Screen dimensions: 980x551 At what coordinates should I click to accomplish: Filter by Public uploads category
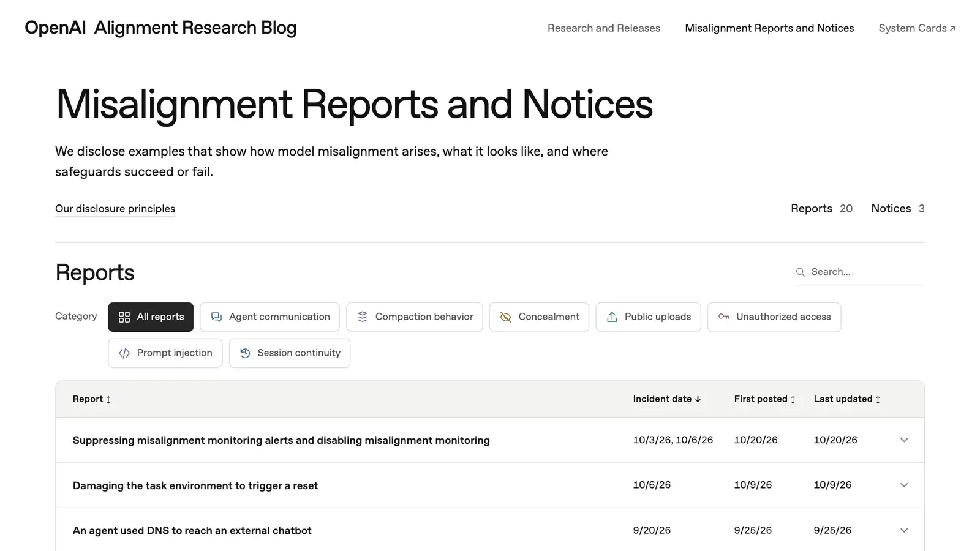(649, 317)
